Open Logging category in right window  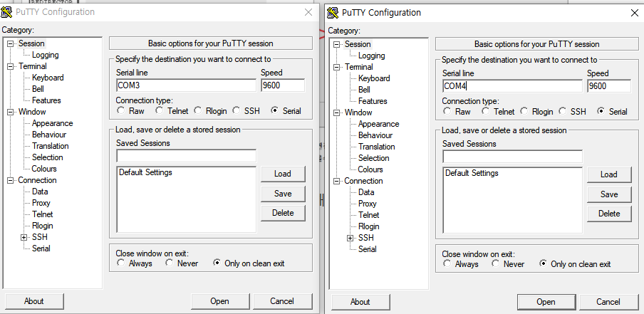click(371, 56)
